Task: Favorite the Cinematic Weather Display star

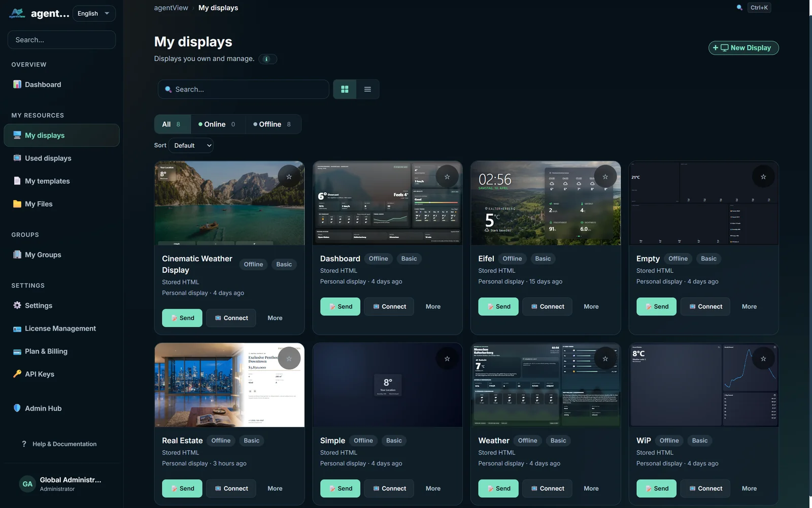Action: point(289,177)
